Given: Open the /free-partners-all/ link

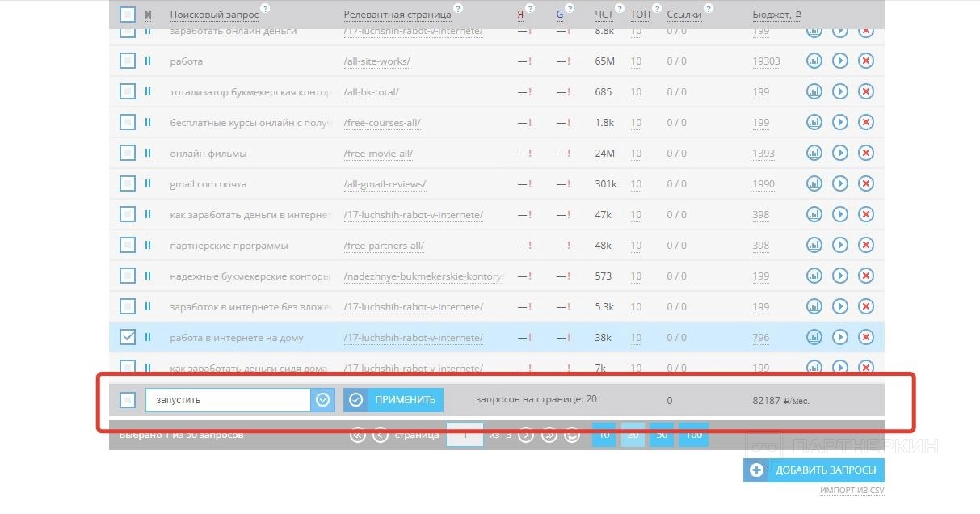Looking at the screenshot, I should click(384, 246).
